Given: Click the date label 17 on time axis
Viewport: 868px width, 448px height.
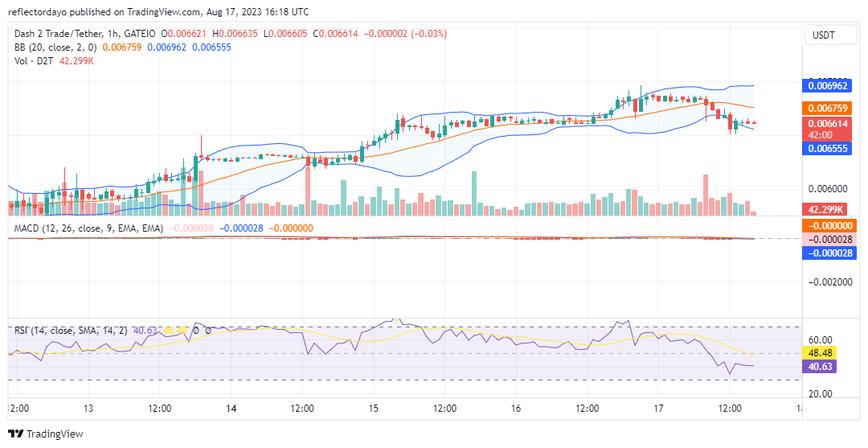Looking at the screenshot, I should 659,409.
